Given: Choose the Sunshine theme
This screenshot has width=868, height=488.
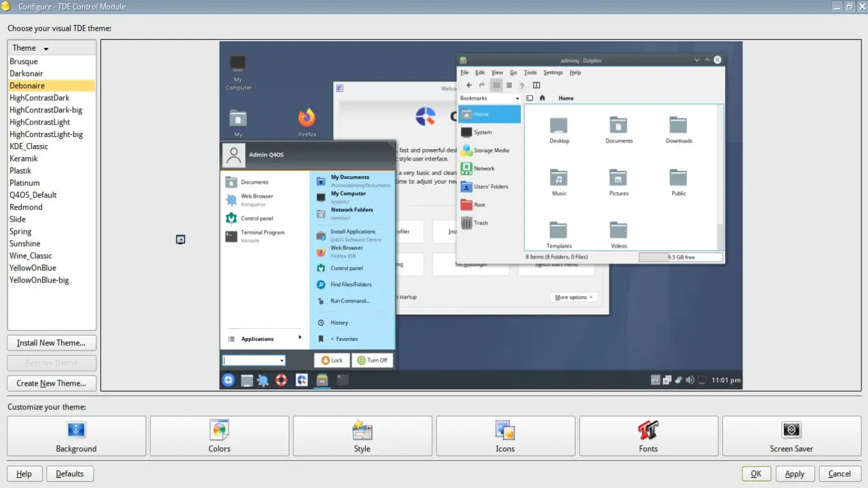Looking at the screenshot, I should tap(52, 244).
